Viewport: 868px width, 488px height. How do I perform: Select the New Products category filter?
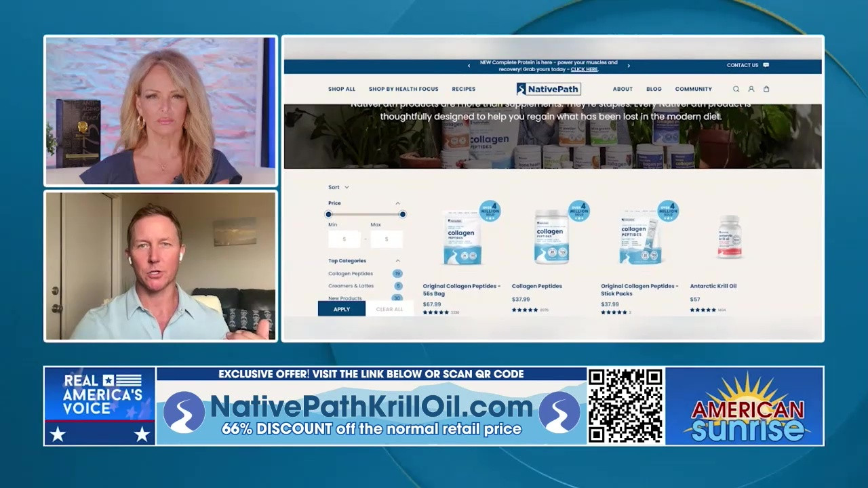point(345,298)
